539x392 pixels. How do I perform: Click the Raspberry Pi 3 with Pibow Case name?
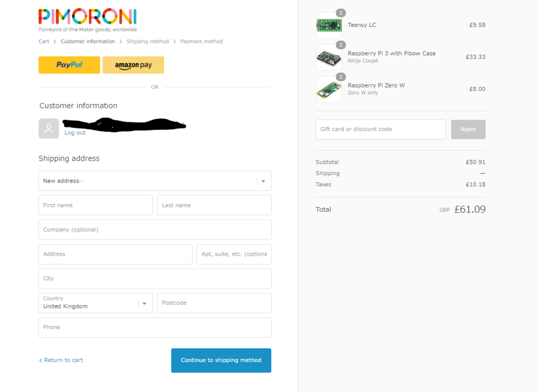(392, 53)
